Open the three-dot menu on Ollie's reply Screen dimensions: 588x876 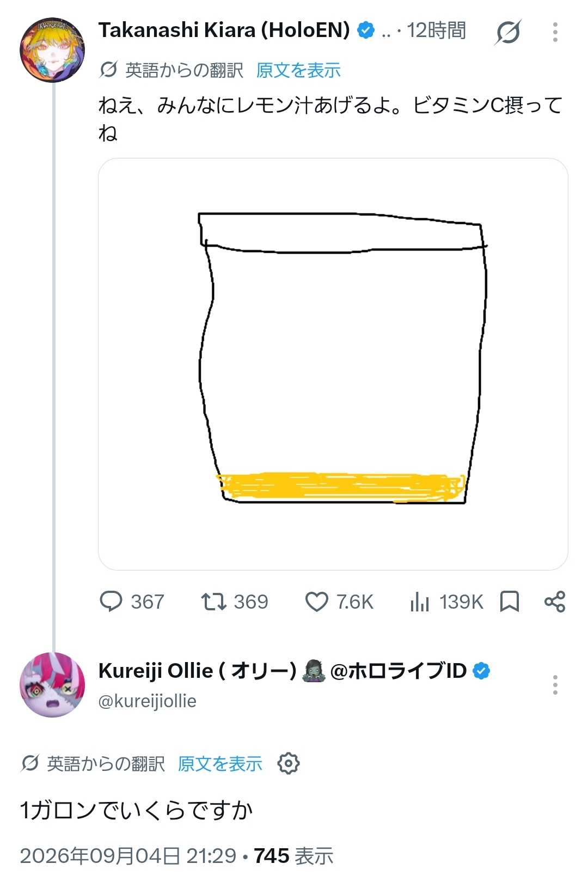555,685
